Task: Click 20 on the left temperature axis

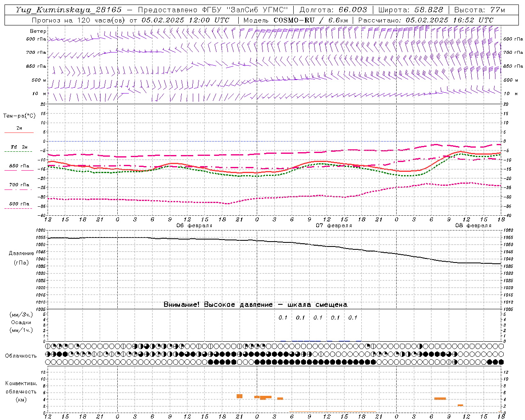Action: pyautogui.click(x=43, y=104)
